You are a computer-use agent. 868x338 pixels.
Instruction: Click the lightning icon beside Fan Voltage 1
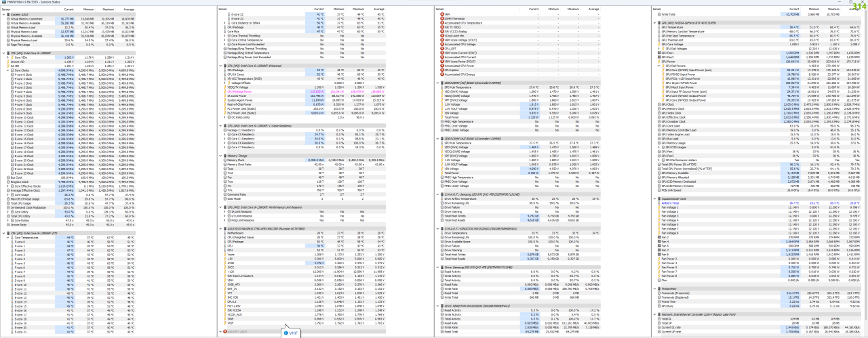[658, 206]
